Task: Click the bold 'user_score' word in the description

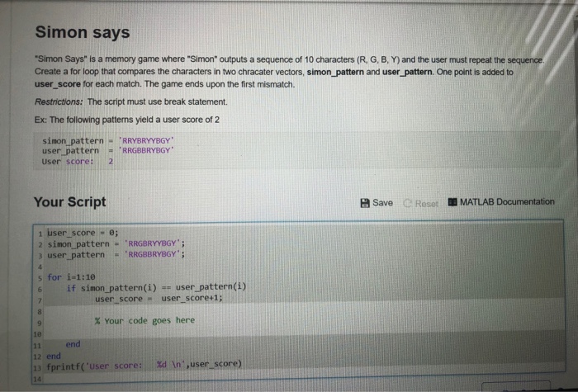Action: click(x=58, y=84)
